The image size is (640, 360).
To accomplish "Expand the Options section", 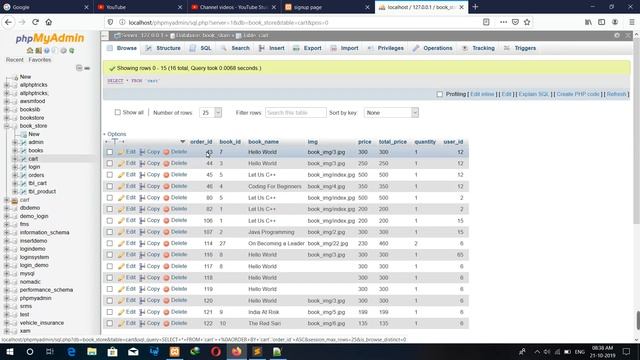I will (115, 134).
